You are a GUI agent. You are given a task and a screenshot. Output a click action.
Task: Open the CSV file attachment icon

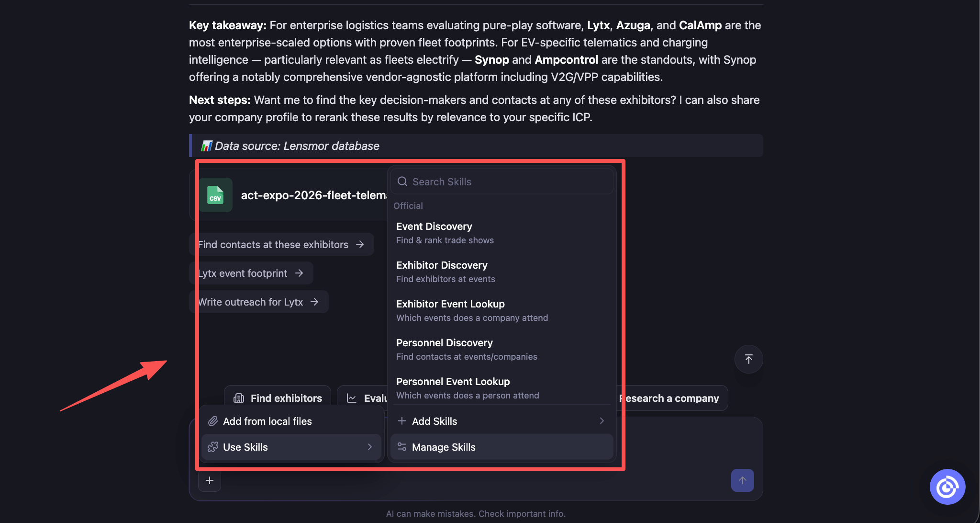point(215,195)
